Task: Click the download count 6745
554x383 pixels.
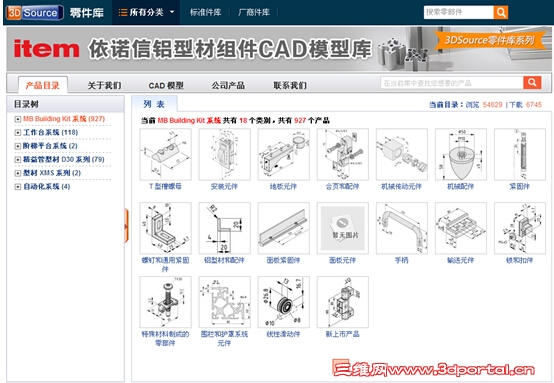Action: tap(534, 105)
